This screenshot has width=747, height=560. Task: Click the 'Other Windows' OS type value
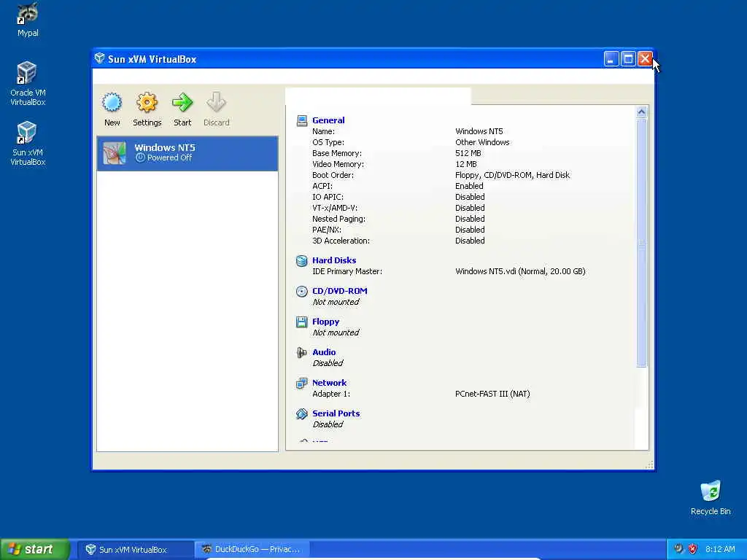pos(482,142)
